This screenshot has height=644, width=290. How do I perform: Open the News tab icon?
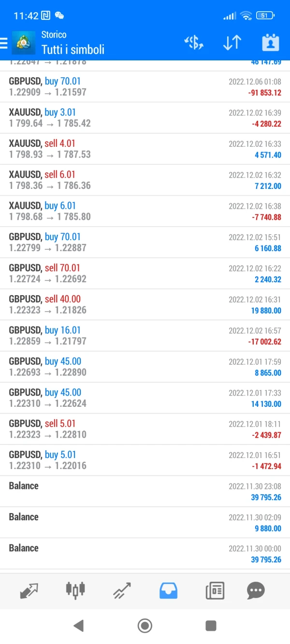click(x=215, y=590)
